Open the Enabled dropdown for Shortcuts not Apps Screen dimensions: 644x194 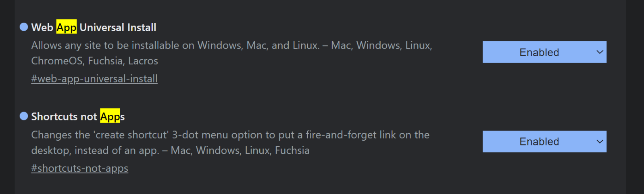point(544,141)
